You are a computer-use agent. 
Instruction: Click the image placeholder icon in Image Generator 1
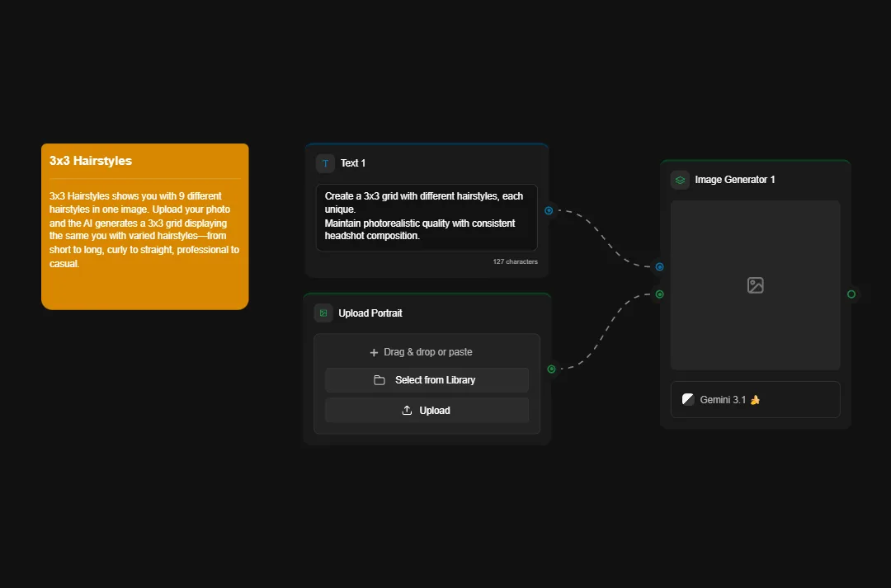(x=755, y=285)
